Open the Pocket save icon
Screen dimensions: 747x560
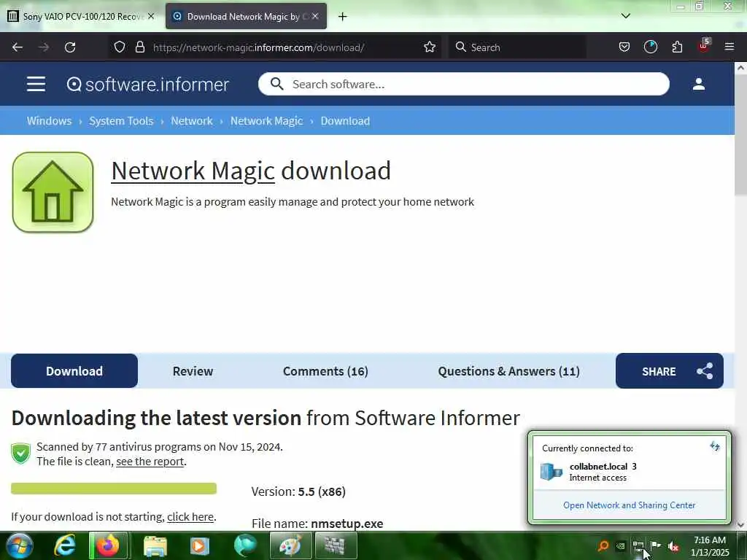coord(624,47)
